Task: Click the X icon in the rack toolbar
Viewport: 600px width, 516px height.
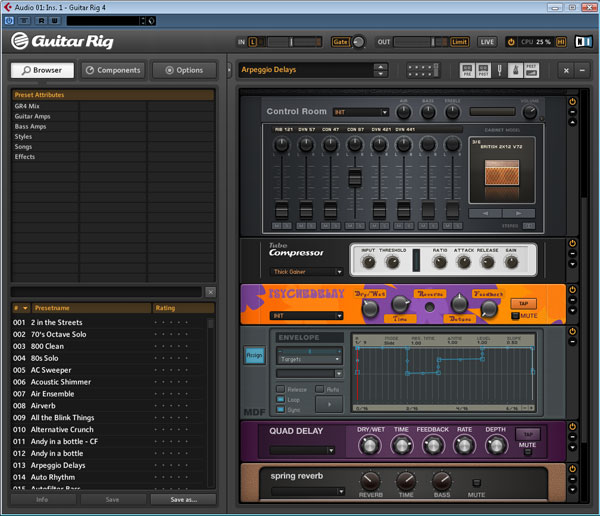Action: point(566,70)
